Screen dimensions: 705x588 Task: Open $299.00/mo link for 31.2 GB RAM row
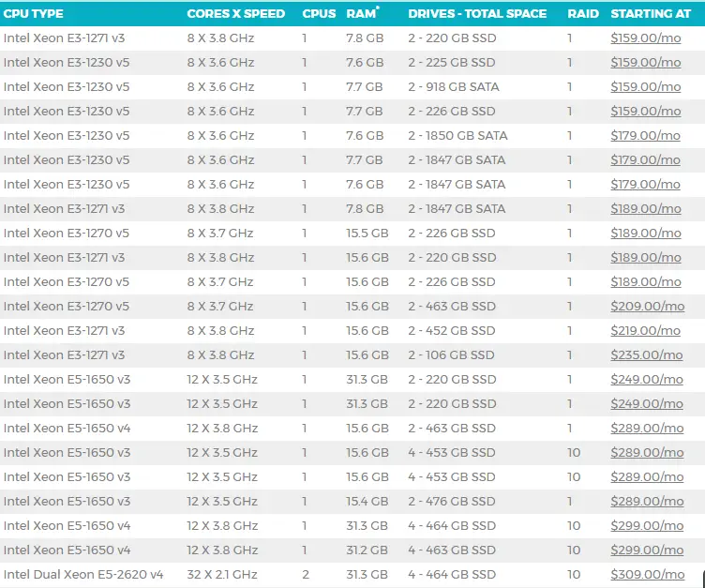[647, 550]
